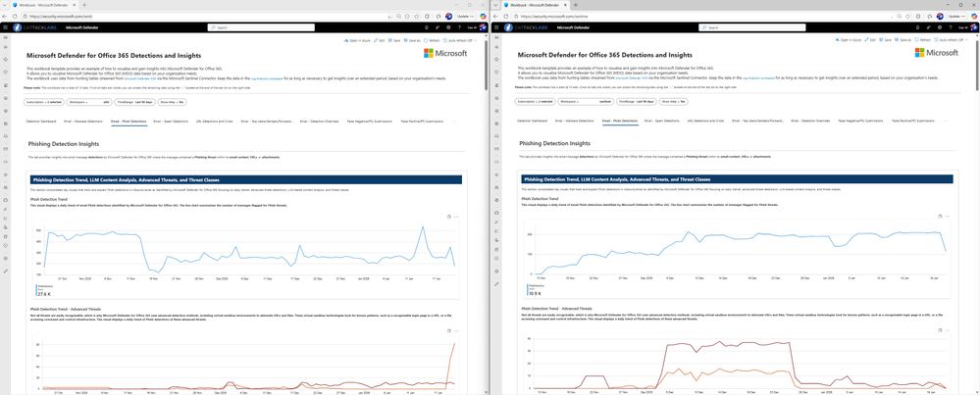
Task: Go back in the right browser window
Action: [497, 17]
